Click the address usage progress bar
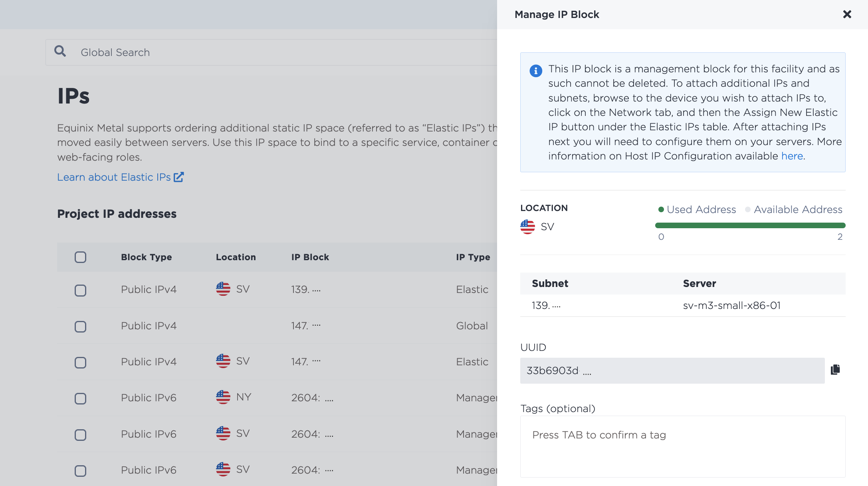This screenshot has width=868, height=486. (750, 225)
